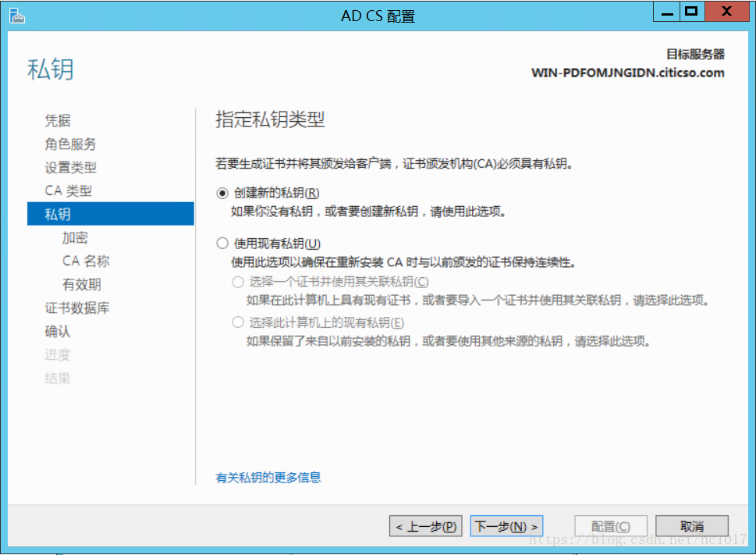Viewport: 756px width, 555px height.
Task: Open the 凭据 step in the sidebar
Action: click(x=58, y=120)
